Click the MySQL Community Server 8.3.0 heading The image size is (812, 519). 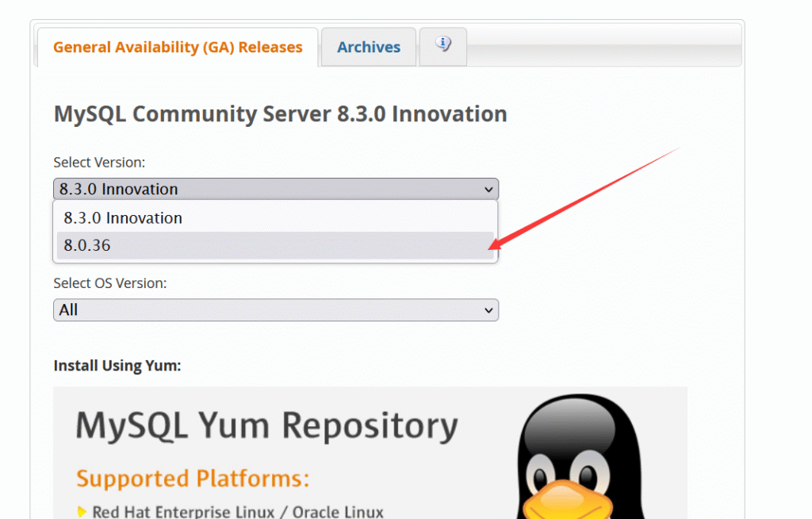pos(280,114)
